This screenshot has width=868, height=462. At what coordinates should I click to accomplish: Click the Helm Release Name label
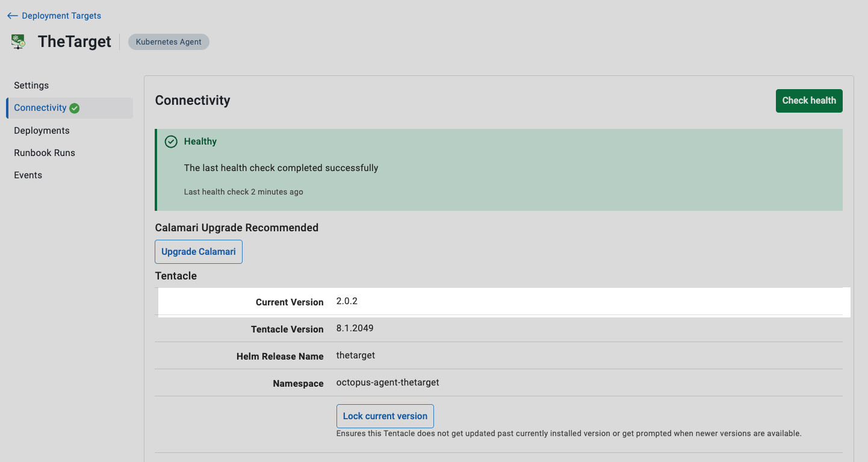pyautogui.click(x=280, y=357)
